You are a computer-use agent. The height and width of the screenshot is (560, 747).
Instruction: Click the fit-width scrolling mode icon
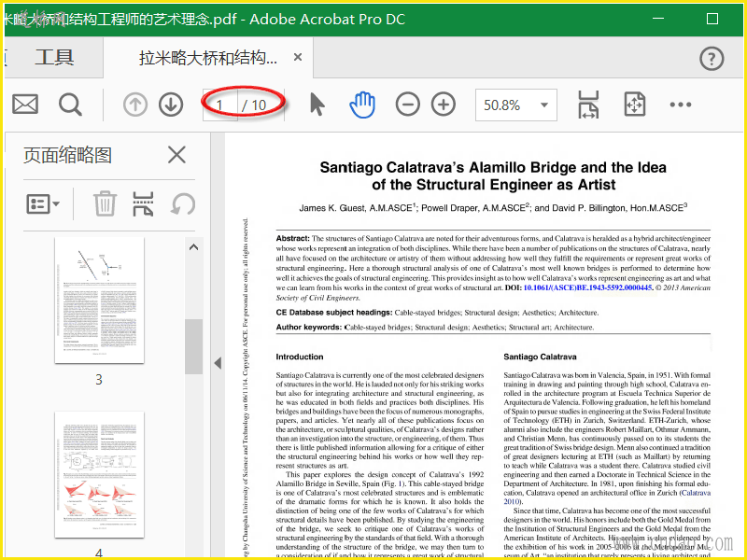[x=588, y=105]
